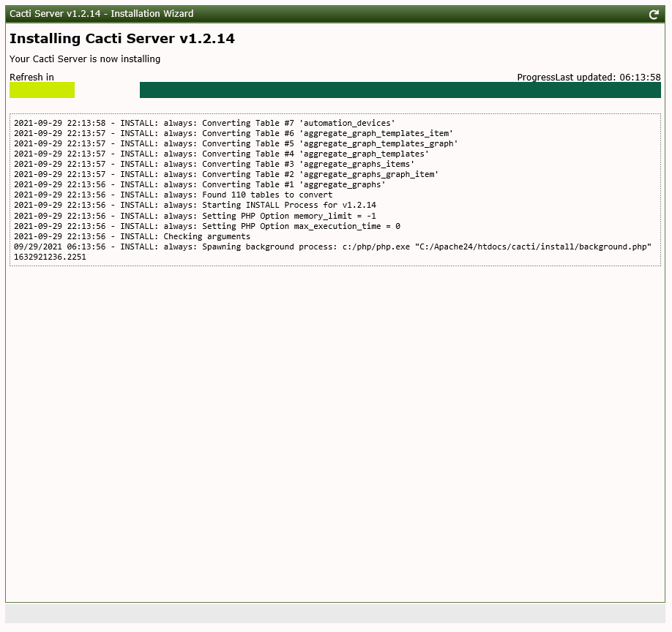Click the refresh icon in the wizard title bar

coord(654,15)
